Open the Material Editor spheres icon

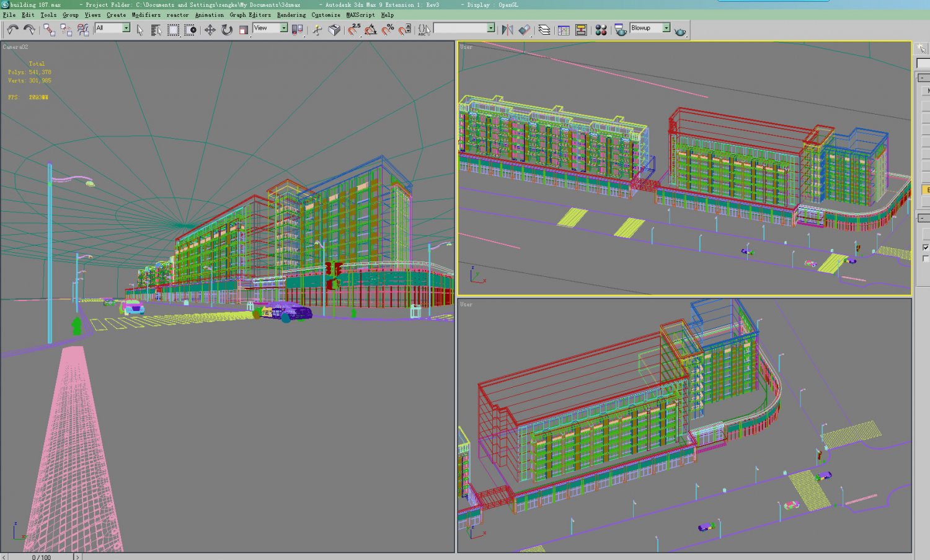pos(601,30)
